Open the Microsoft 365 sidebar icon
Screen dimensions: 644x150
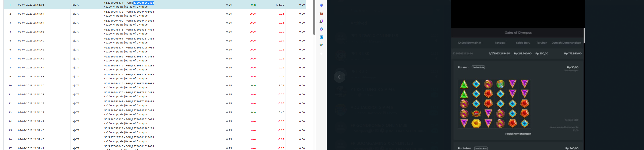[x=321, y=29]
